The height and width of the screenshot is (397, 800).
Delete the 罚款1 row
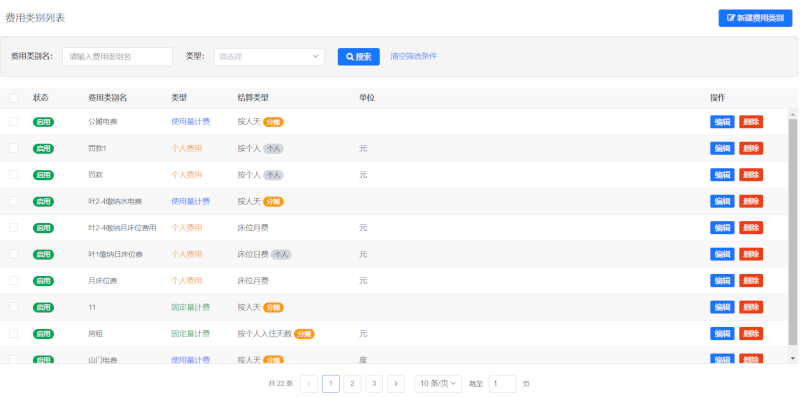751,148
